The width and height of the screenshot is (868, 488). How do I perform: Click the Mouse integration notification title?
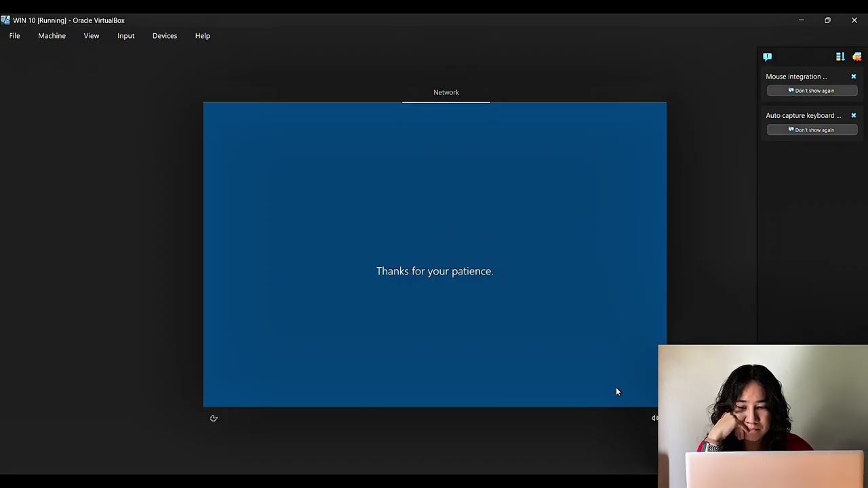pyautogui.click(x=796, y=77)
